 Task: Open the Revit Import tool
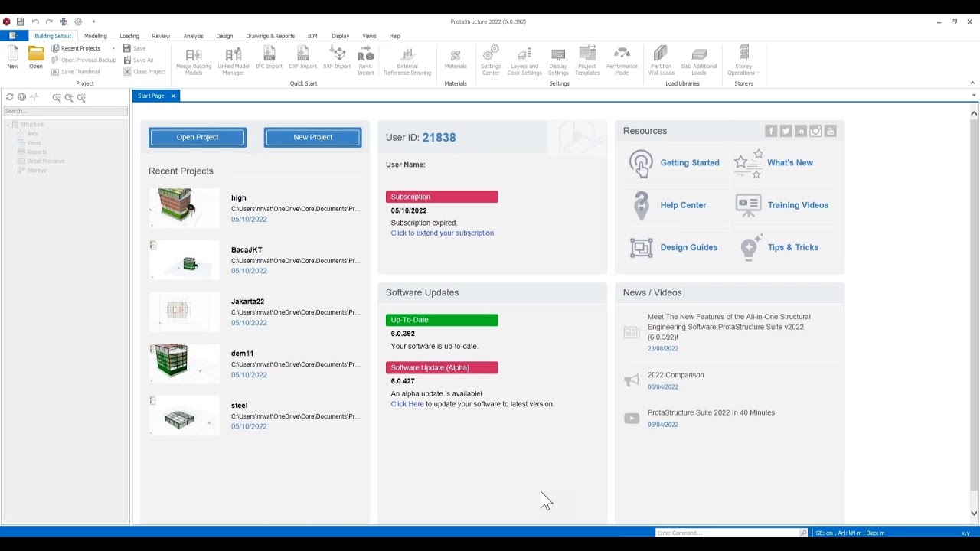click(365, 61)
